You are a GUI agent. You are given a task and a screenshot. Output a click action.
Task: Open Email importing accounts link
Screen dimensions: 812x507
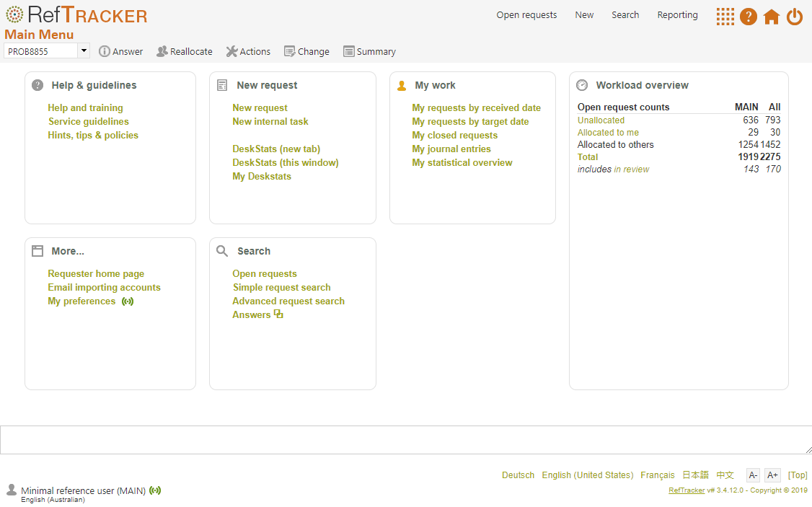[x=104, y=288]
